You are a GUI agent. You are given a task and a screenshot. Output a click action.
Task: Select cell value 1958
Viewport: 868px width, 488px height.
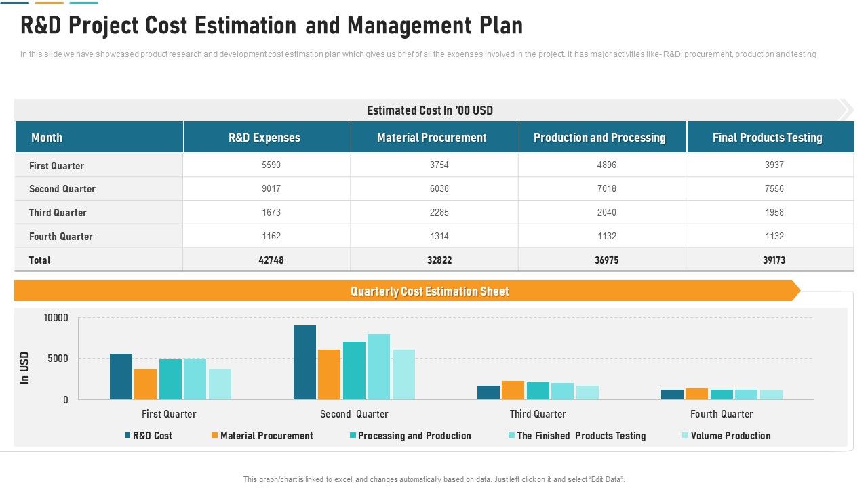click(774, 212)
